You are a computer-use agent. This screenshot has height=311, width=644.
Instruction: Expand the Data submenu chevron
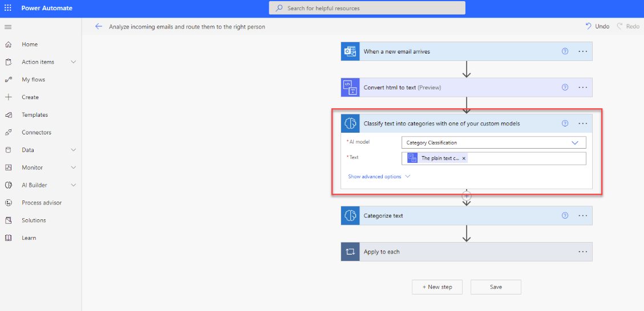[74, 150]
